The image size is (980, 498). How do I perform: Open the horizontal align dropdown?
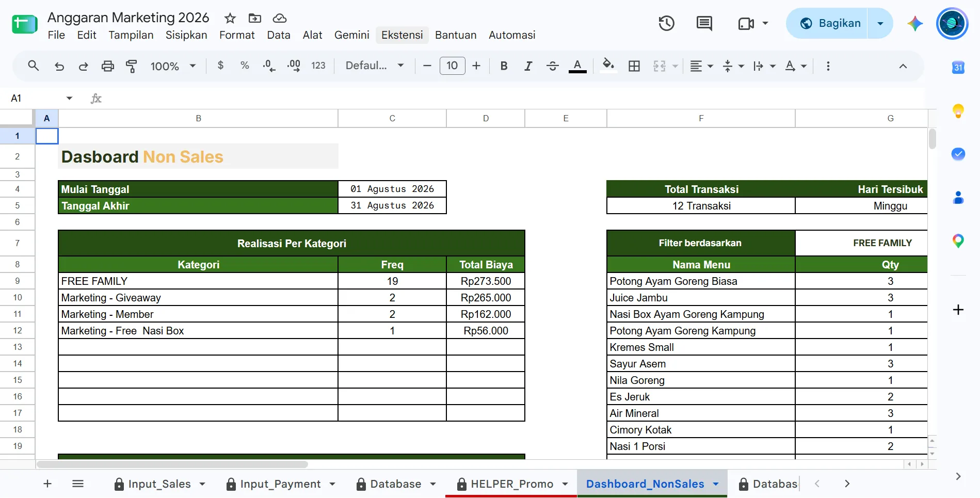(x=702, y=66)
